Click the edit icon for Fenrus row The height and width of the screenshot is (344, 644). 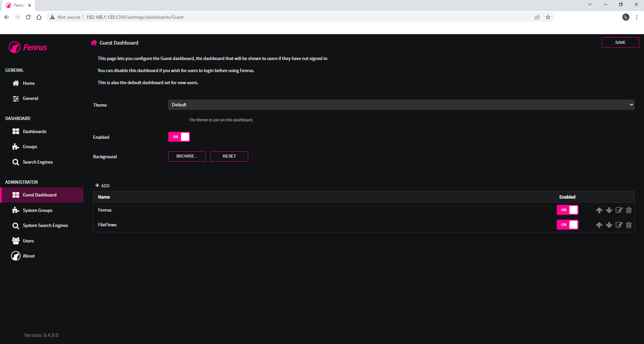[x=619, y=210]
